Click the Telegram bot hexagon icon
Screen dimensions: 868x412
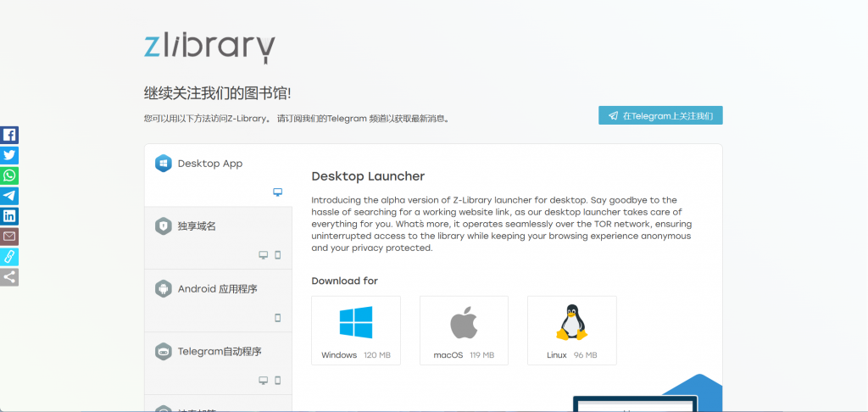(164, 351)
